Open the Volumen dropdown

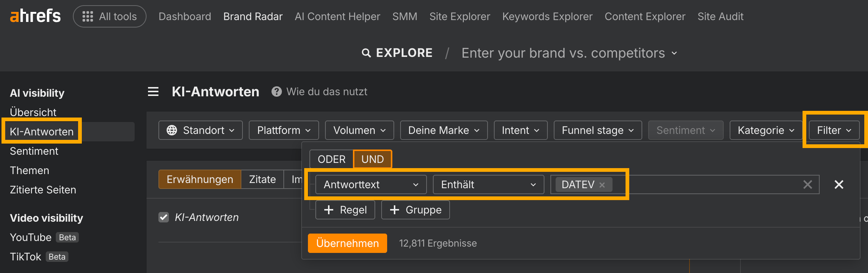point(359,130)
